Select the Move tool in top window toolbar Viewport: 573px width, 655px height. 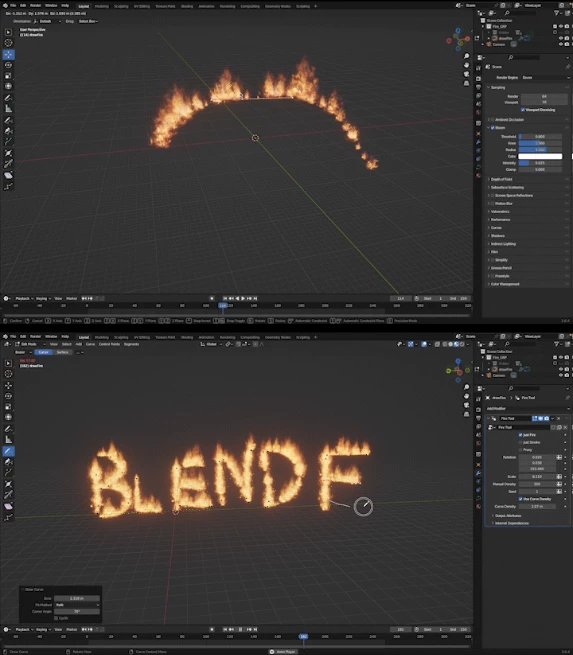click(8, 55)
